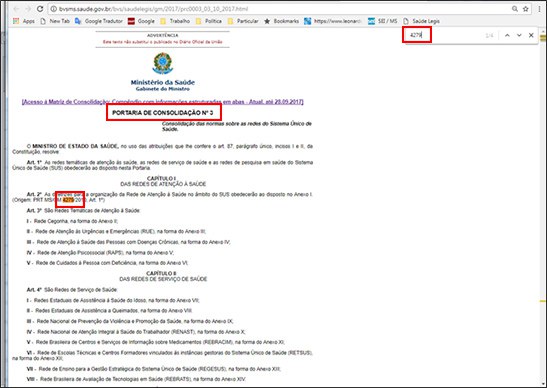Open the Particular bookmarks folder

pyautogui.click(x=243, y=21)
